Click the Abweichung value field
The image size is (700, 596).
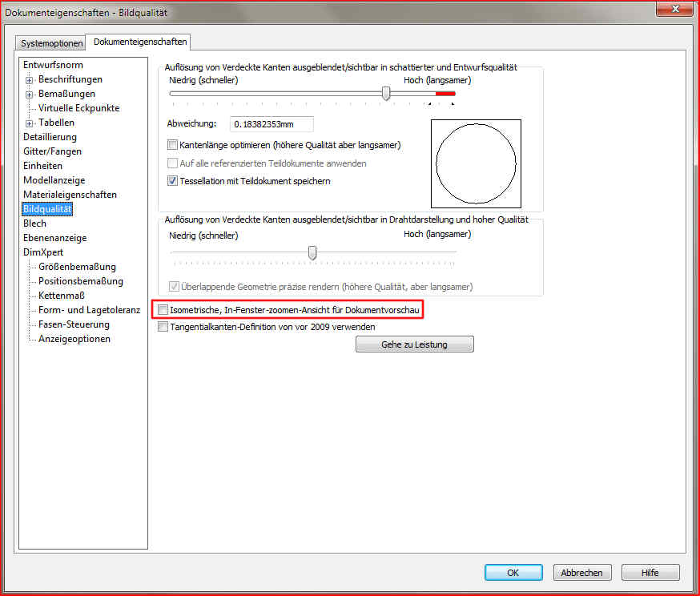point(272,124)
